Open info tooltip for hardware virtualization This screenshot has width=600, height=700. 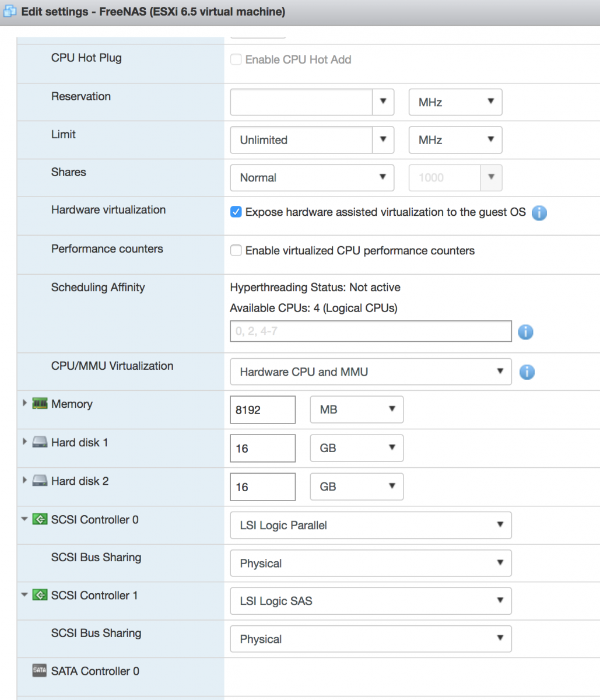[x=539, y=213]
